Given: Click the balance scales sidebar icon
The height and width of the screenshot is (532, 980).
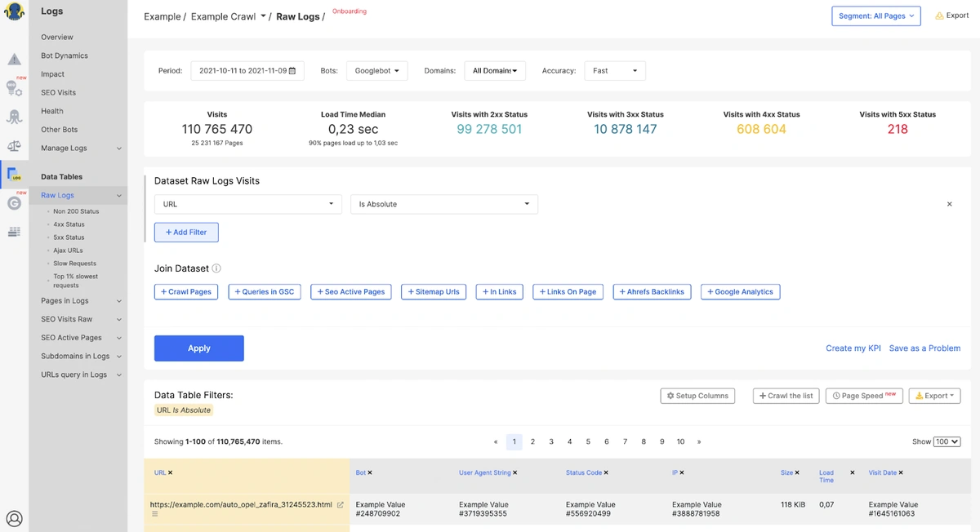Looking at the screenshot, I should pos(14,145).
